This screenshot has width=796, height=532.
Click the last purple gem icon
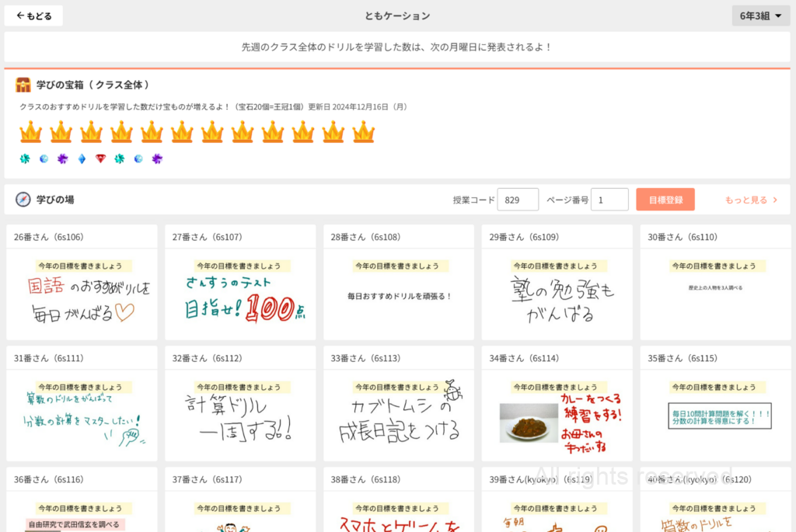[x=157, y=158]
